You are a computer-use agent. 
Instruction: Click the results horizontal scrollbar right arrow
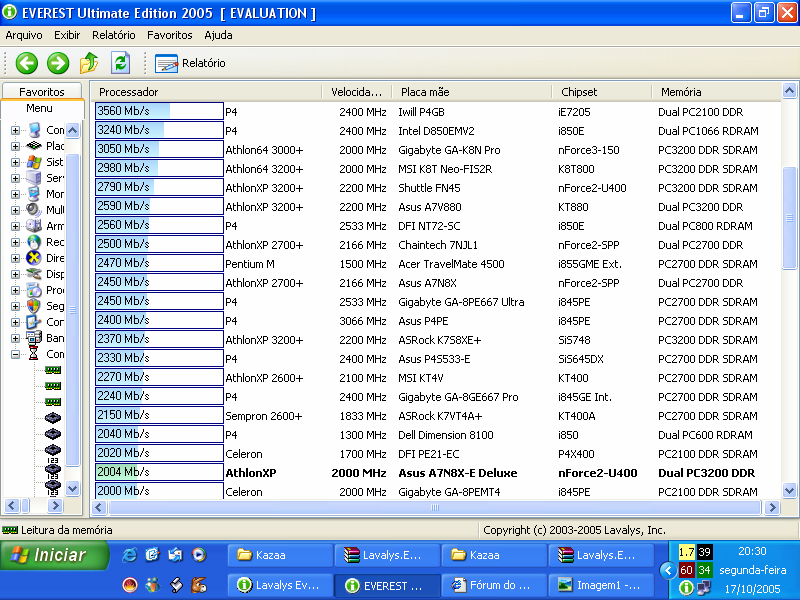[x=772, y=508]
